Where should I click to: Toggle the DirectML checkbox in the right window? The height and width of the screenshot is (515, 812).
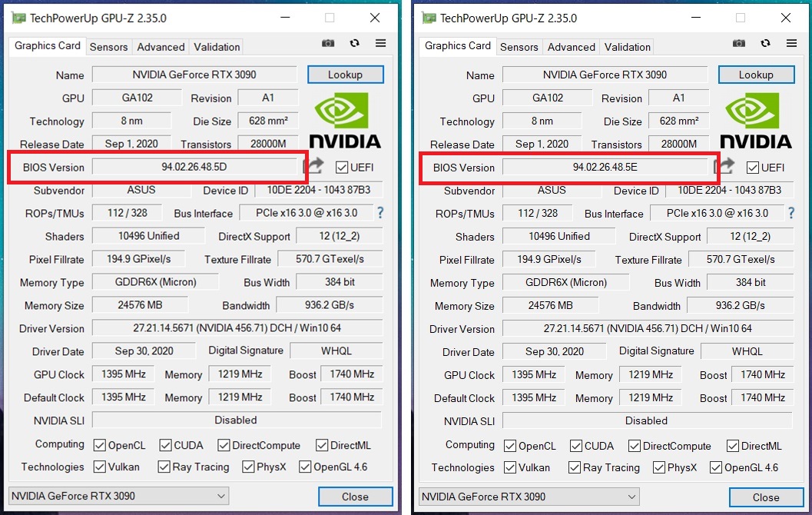coord(733,446)
